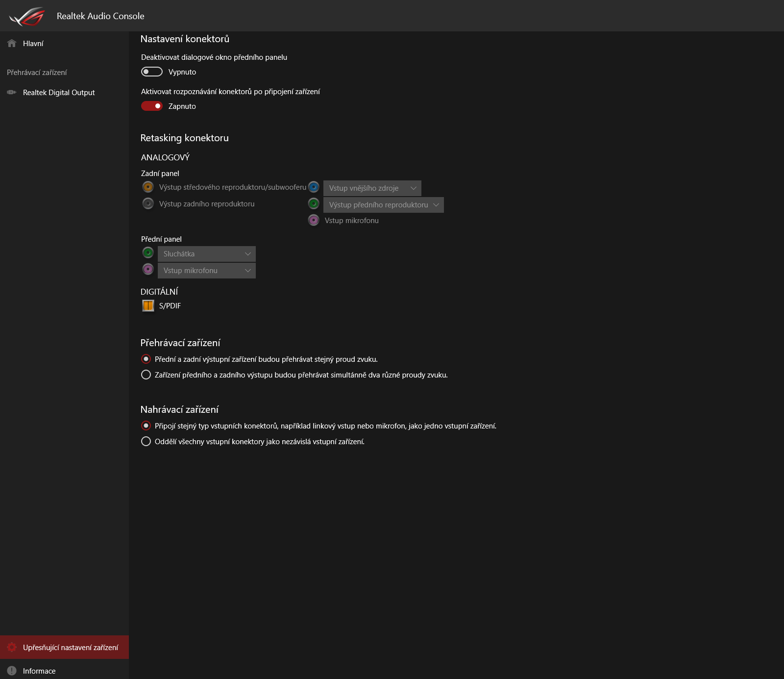The image size is (784, 679).
Task: Select the green front panel Sluchátka jack icon
Action: [x=148, y=252]
